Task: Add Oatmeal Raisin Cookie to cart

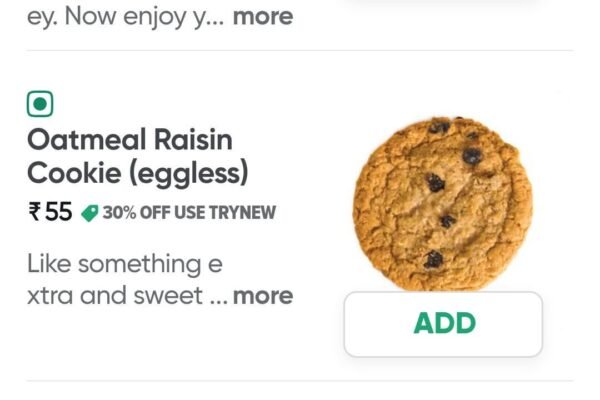Action: [443, 324]
